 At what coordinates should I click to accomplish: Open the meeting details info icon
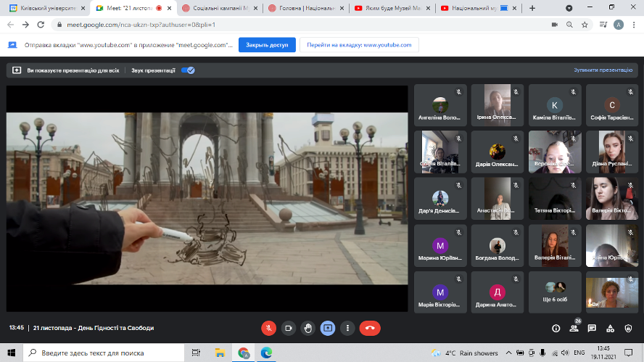[556, 328]
